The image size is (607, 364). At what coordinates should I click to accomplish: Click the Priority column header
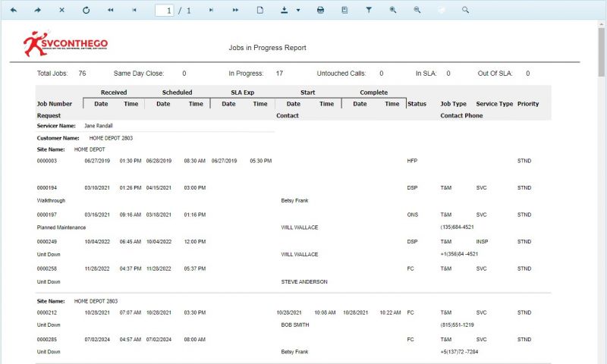(528, 104)
